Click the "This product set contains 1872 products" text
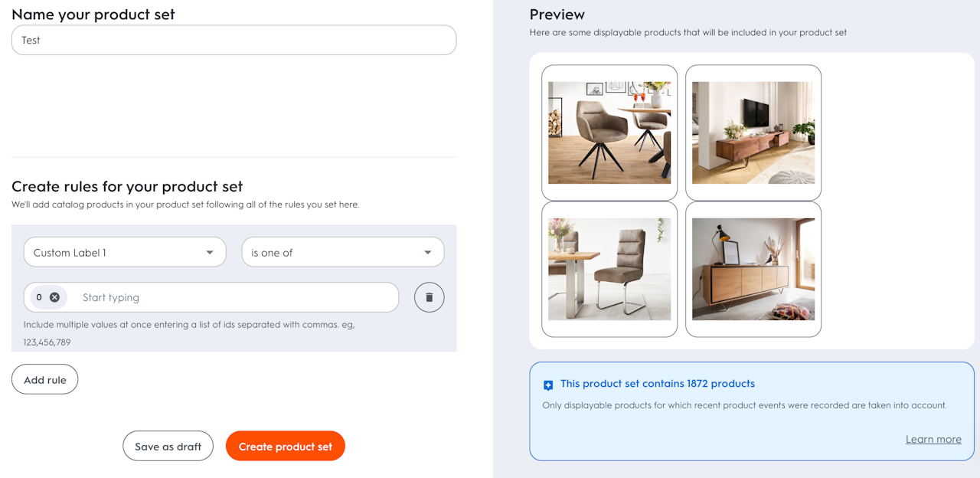This screenshot has width=980, height=478. click(x=657, y=384)
